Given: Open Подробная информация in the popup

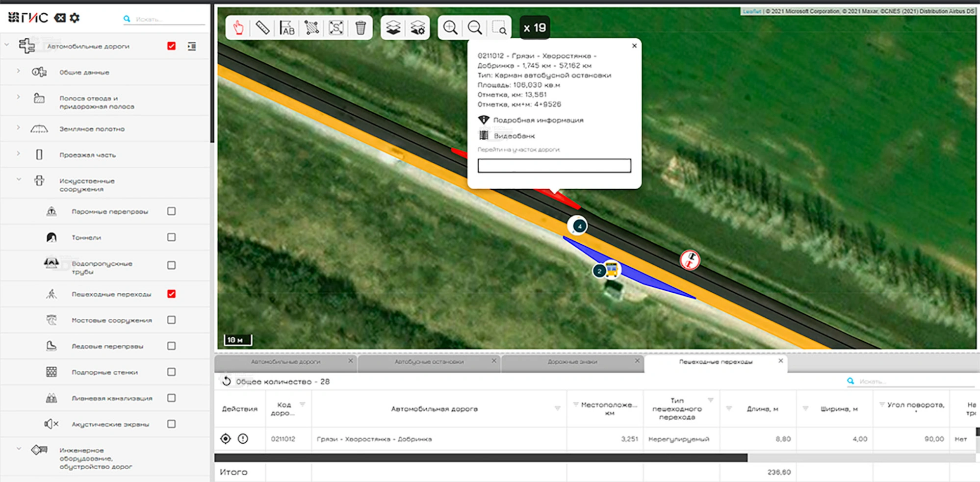Looking at the screenshot, I should click(x=538, y=120).
